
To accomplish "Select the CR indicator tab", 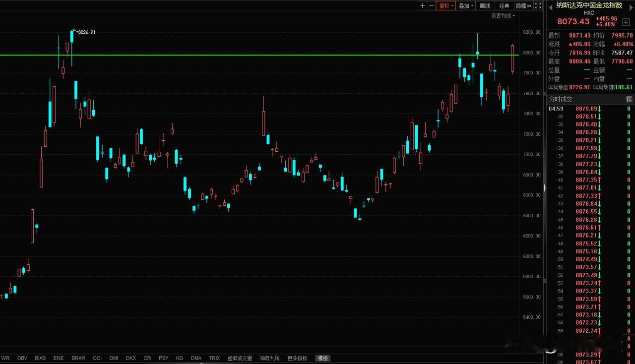I will (x=147, y=358).
